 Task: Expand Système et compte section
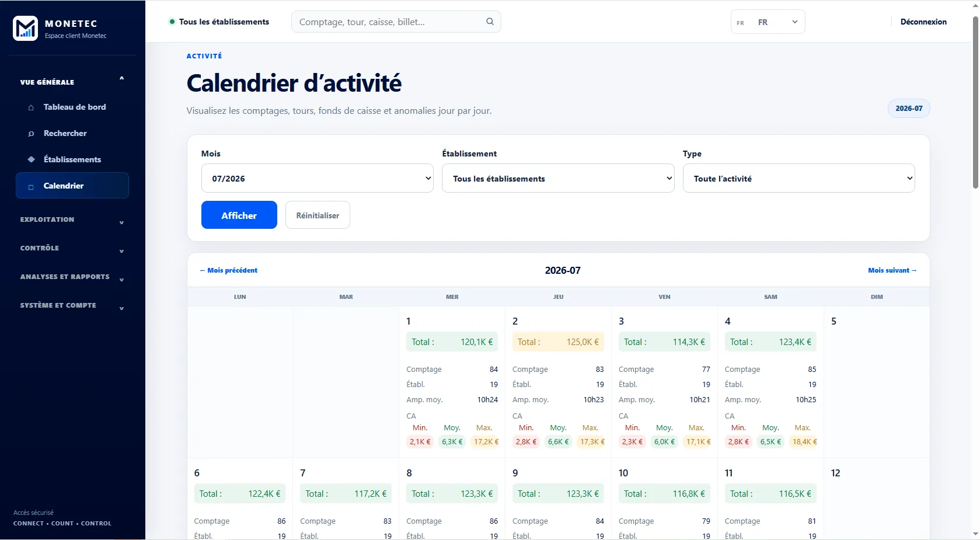(x=72, y=305)
